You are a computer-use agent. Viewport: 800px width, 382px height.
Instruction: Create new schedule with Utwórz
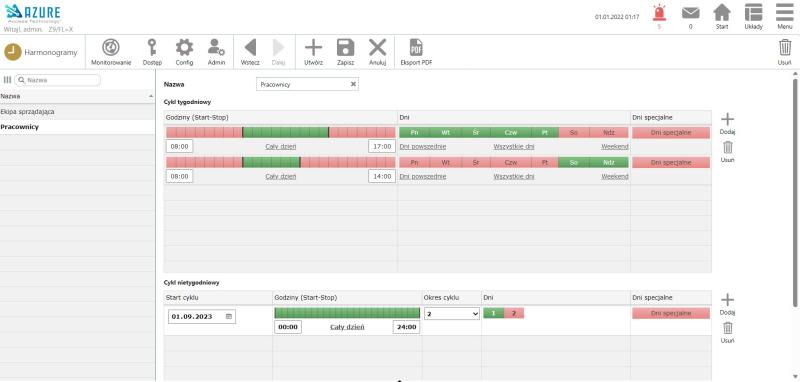(313, 52)
